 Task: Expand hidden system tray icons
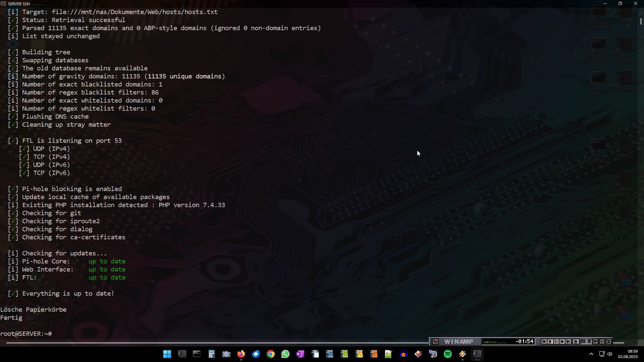point(591,354)
